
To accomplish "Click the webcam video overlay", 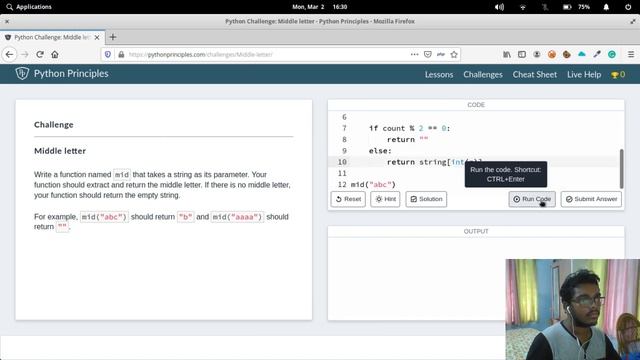I will click(573, 309).
